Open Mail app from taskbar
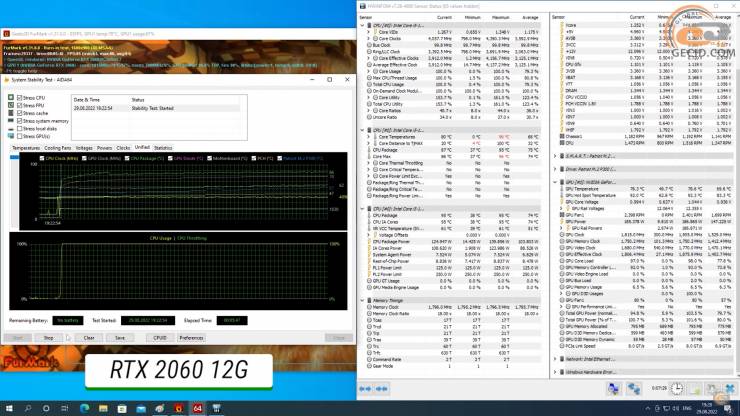Screen dimensions: 740x416 141,408
